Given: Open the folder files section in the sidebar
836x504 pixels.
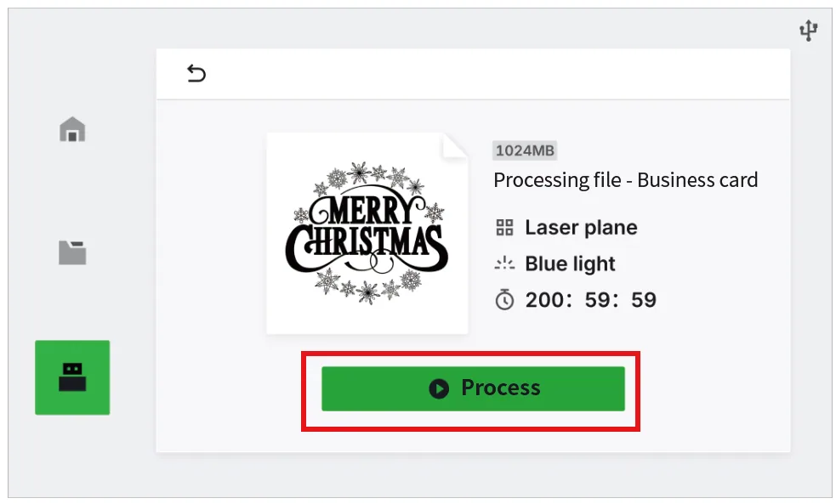Looking at the screenshot, I should [x=72, y=252].
